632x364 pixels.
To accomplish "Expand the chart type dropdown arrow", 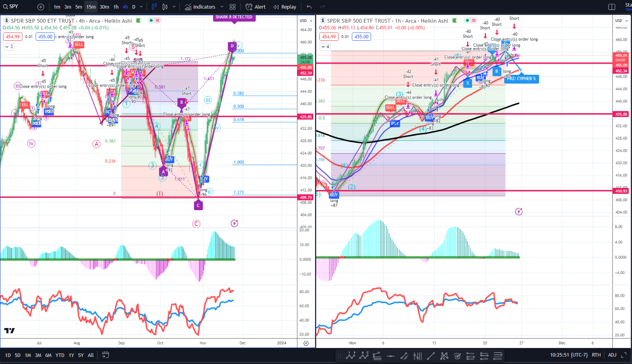I will click(x=174, y=7).
